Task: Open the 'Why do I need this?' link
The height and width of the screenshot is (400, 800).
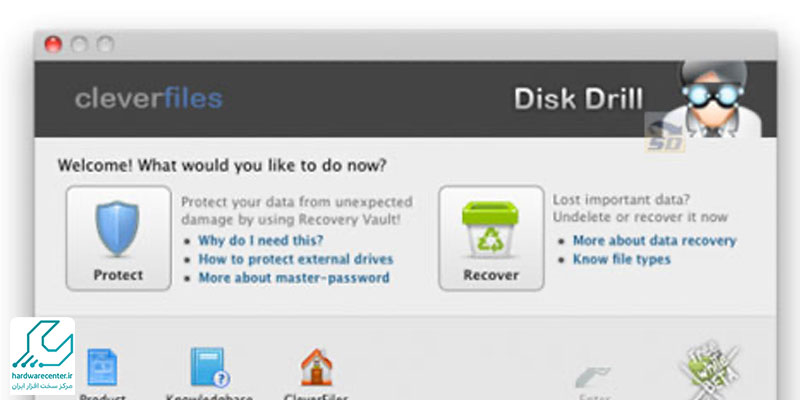Action: point(260,240)
